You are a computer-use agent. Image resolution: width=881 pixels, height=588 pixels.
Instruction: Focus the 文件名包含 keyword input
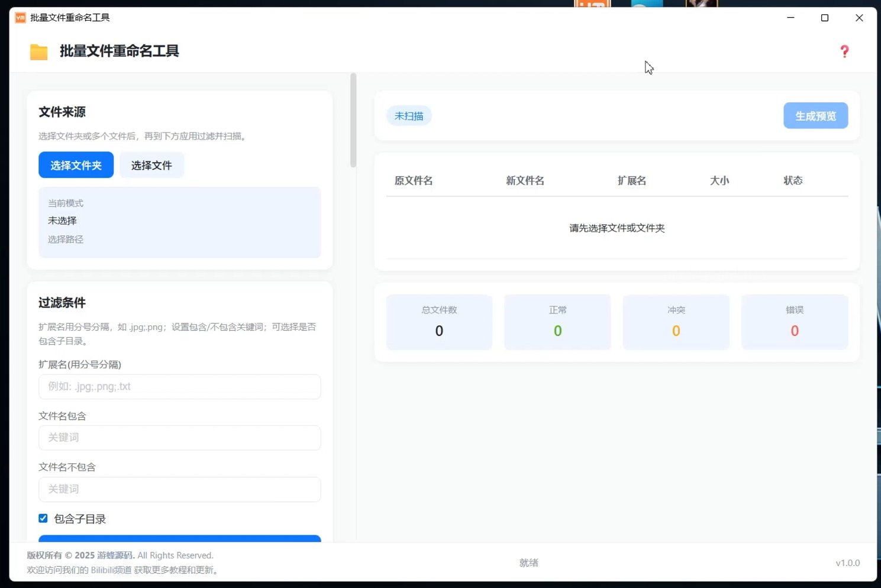click(x=180, y=438)
